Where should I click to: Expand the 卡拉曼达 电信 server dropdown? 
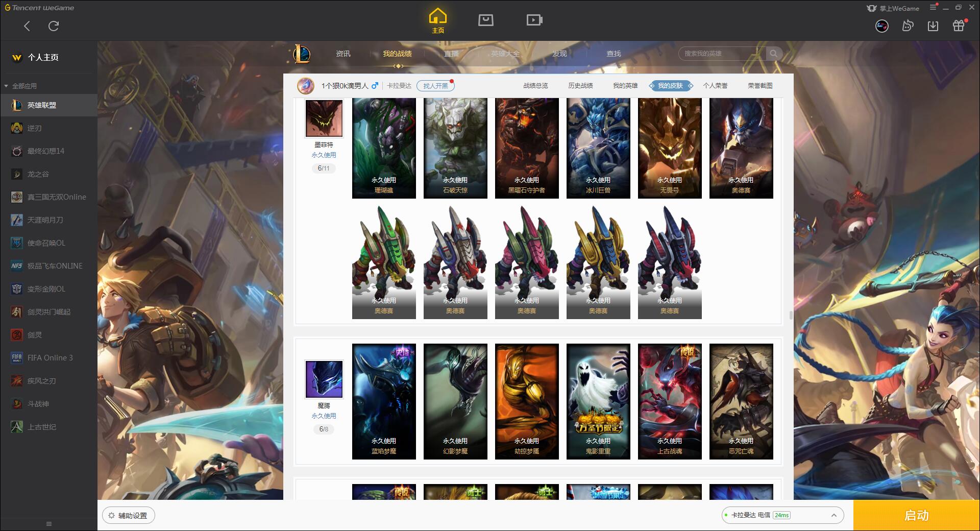(x=782, y=515)
